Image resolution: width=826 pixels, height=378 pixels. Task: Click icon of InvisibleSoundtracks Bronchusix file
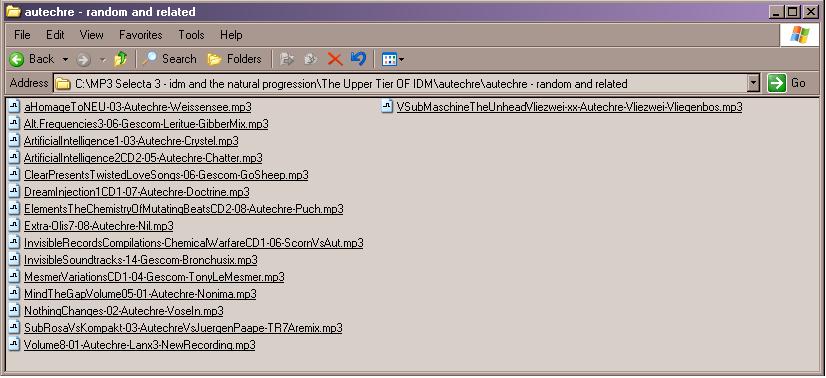click(x=15, y=260)
